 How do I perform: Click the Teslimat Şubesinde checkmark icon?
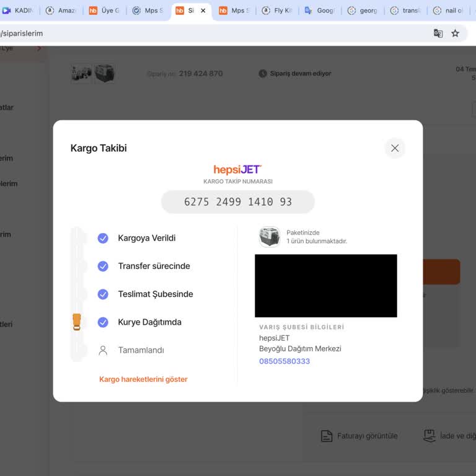tap(103, 294)
